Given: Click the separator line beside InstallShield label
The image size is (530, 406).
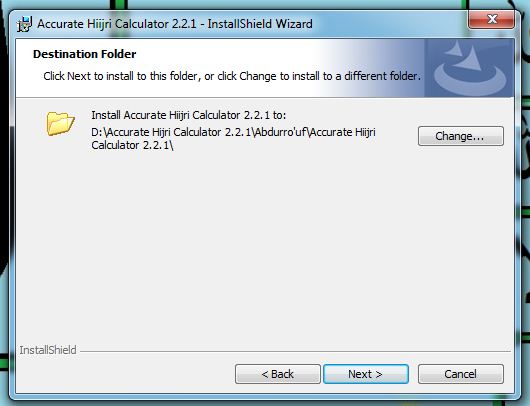Looking at the screenshot, I should click(x=295, y=351).
